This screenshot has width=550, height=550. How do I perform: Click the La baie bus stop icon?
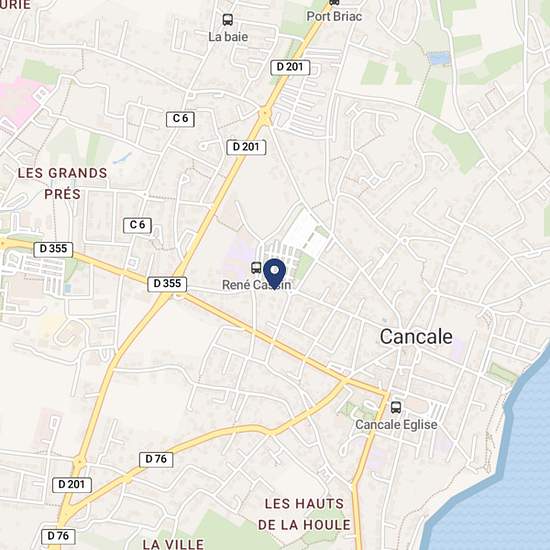click(228, 20)
